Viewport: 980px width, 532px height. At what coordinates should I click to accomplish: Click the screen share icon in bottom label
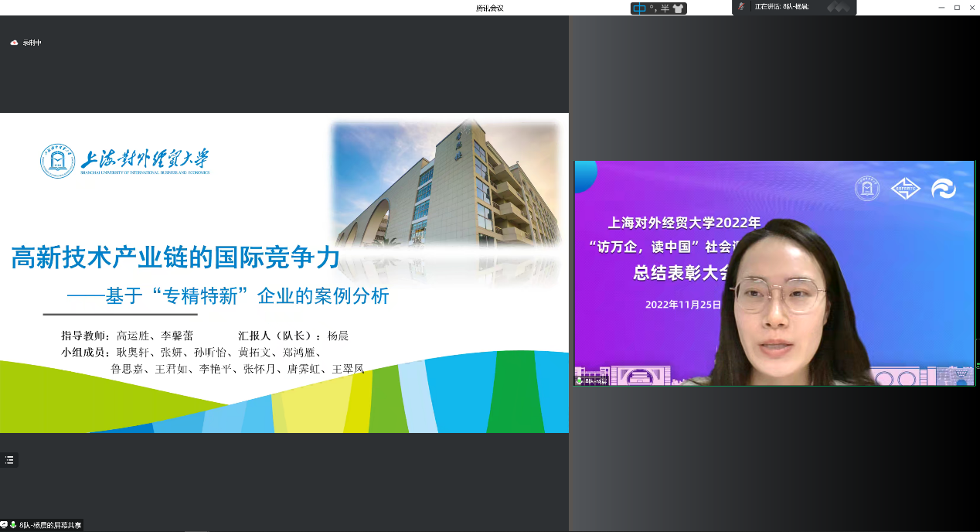4,525
